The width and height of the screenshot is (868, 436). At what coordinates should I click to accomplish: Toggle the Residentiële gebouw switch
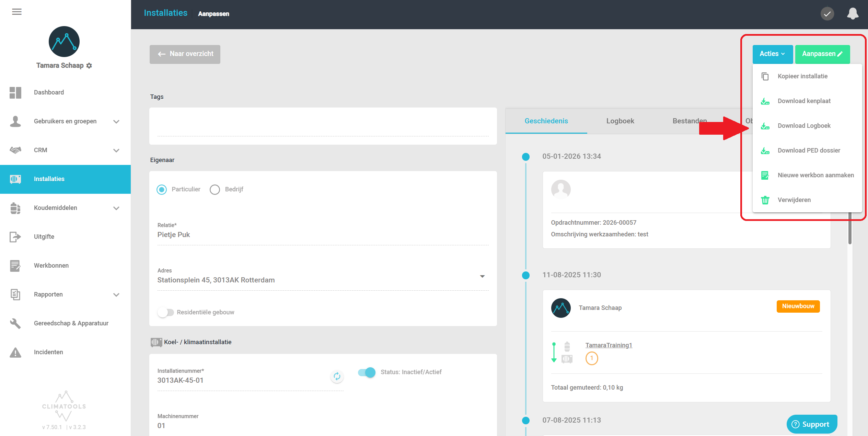pos(166,312)
